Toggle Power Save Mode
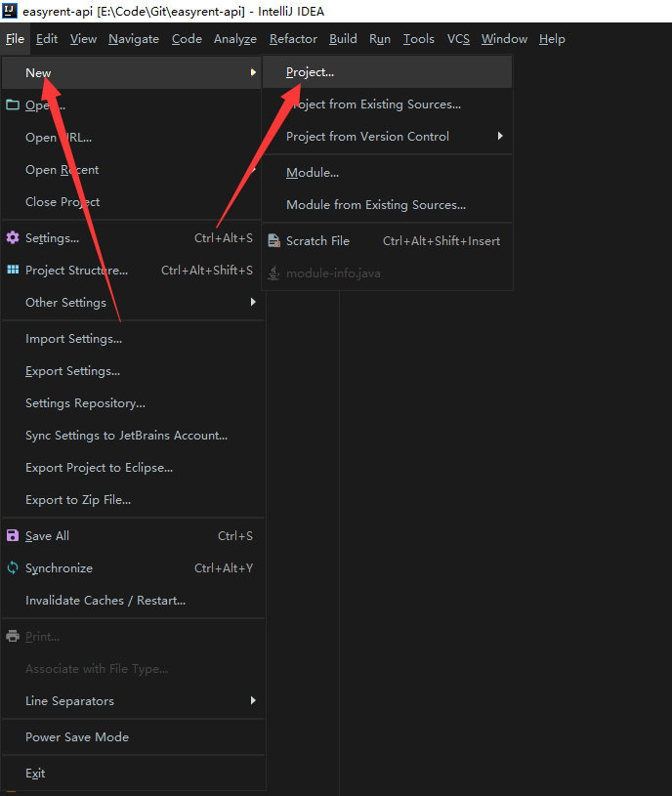The width and height of the screenshot is (672, 796). [x=132, y=736]
